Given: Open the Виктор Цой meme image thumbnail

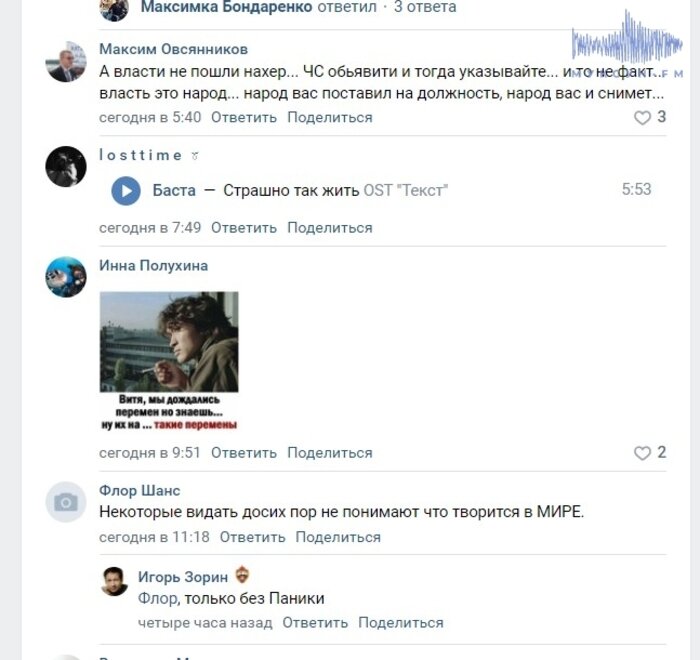Looking at the screenshot, I should coord(169,361).
